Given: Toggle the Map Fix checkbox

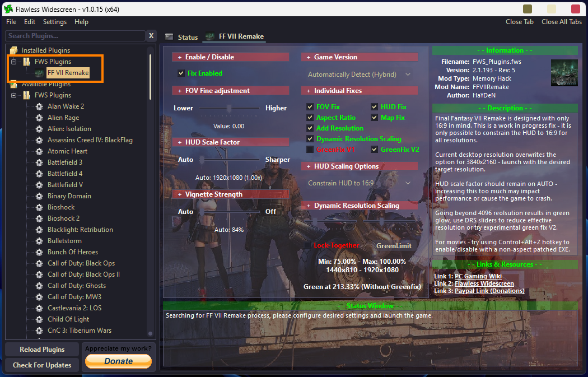Looking at the screenshot, I should click(x=374, y=118).
